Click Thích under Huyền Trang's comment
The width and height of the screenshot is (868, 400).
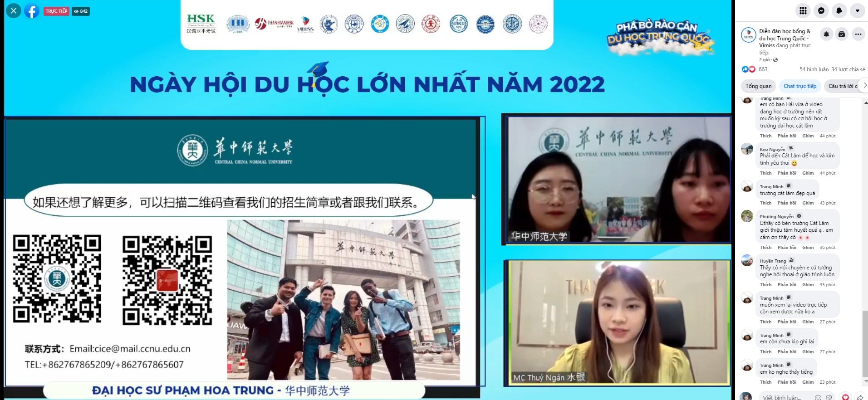(765, 285)
